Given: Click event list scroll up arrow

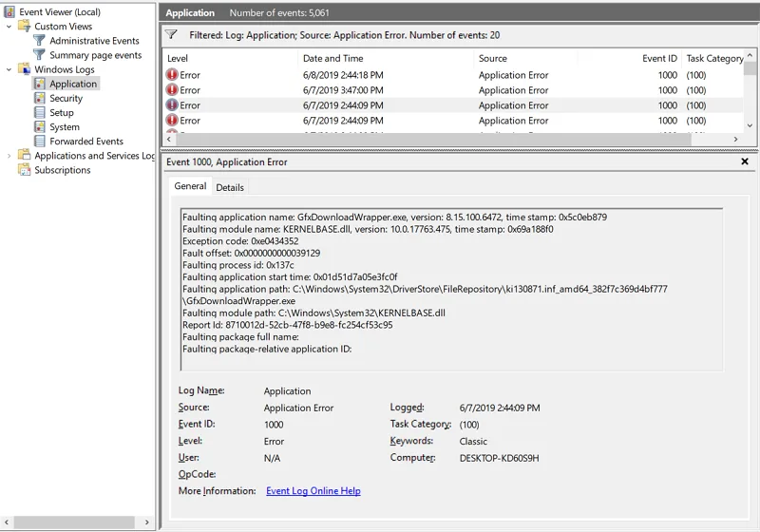Looking at the screenshot, I should coord(750,55).
